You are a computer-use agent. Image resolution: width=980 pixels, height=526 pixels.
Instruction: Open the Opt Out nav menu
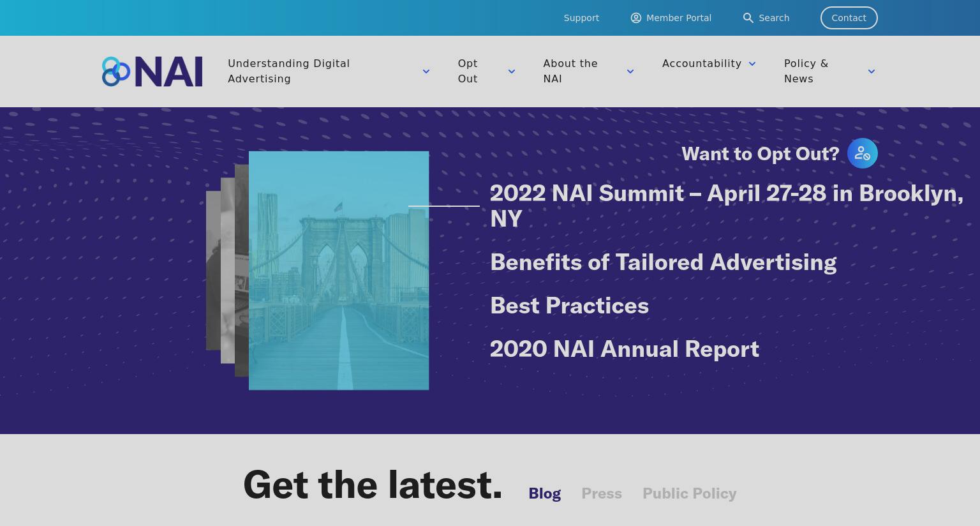(468, 71)
